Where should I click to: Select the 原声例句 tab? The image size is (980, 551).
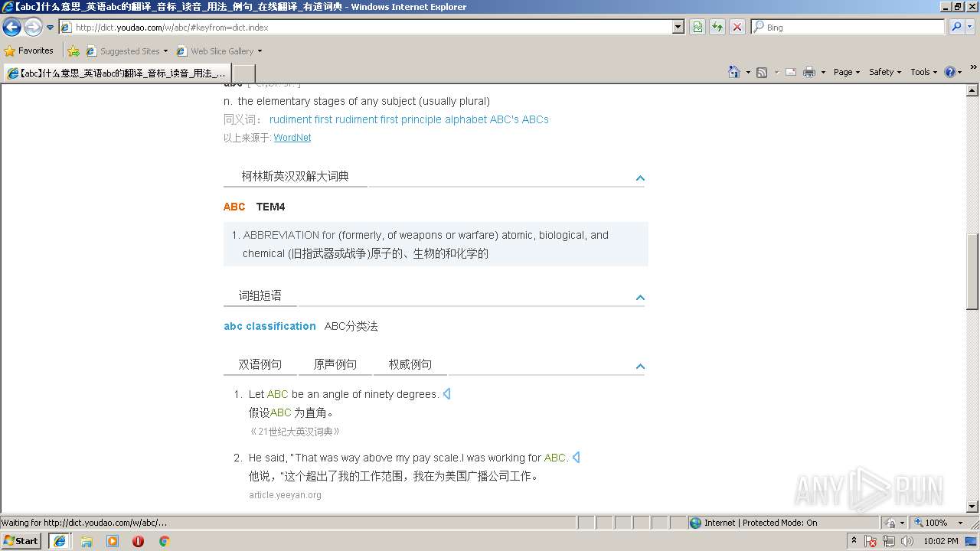tap(335, 364)
